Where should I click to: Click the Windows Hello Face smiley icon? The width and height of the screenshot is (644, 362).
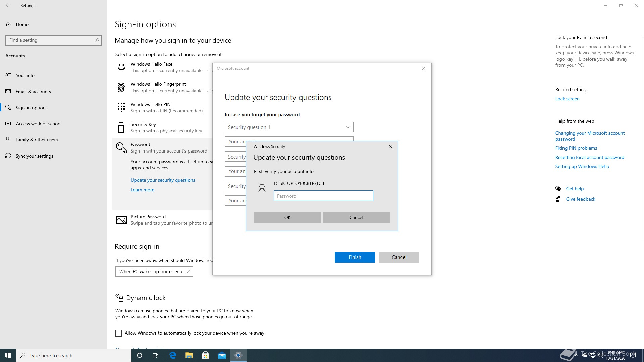[121, 67]
